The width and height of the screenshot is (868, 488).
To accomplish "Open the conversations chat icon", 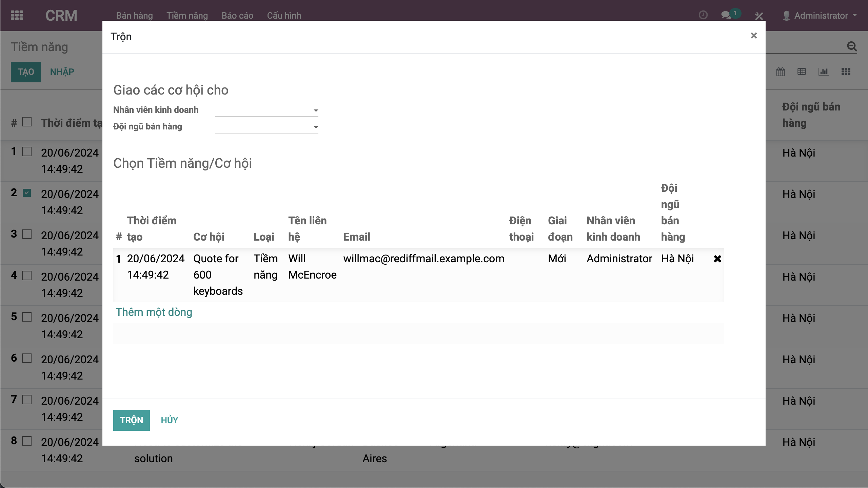I will [x=726, y=15].
